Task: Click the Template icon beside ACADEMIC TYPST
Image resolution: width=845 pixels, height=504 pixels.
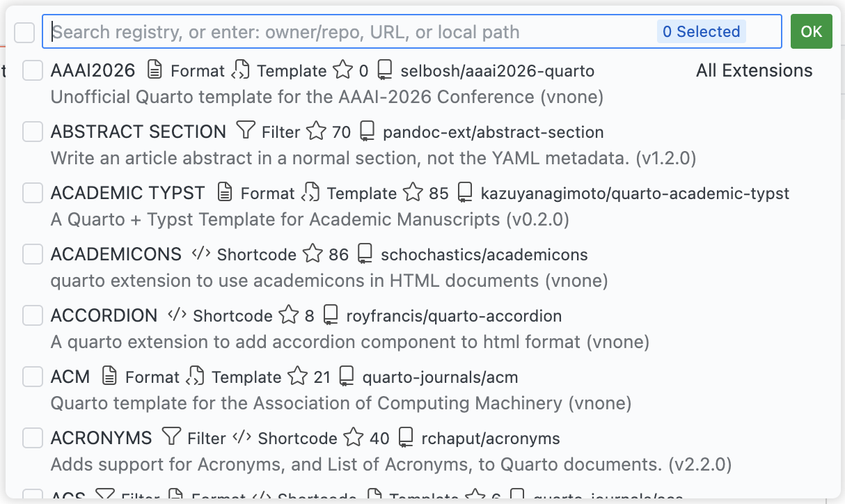Action: 311,193
